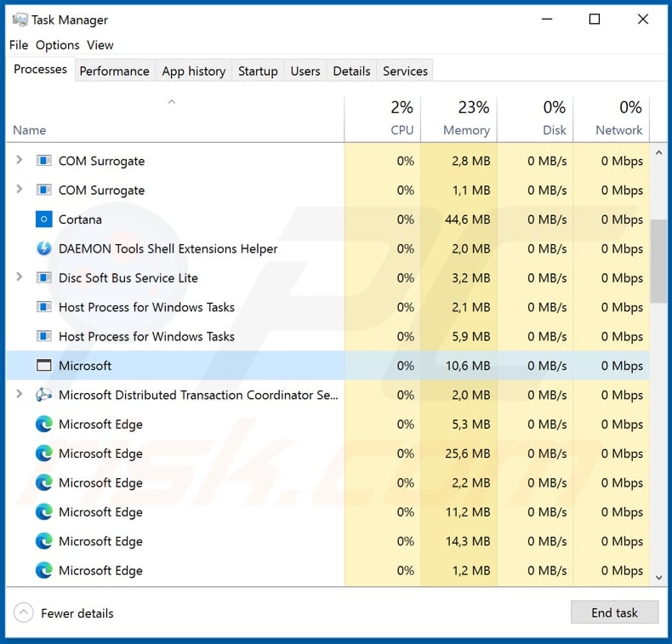Click the 25,6 MB memory value of Microsoft Edge

tap(467, 453)
